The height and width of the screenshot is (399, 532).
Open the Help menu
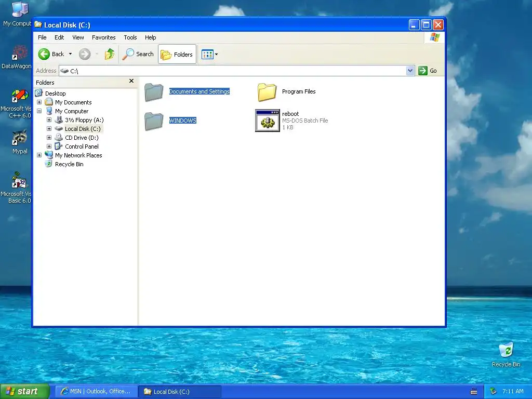point(150,37)
